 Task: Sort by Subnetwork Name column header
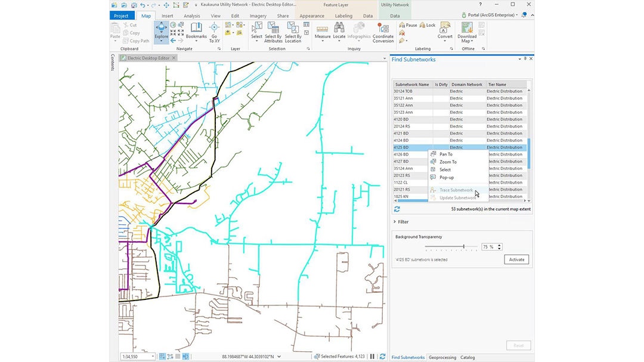click(x=413, y=85)
